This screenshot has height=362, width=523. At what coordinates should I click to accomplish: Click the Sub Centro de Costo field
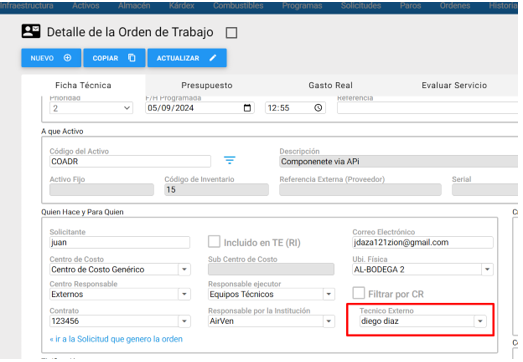pos(271,269)
